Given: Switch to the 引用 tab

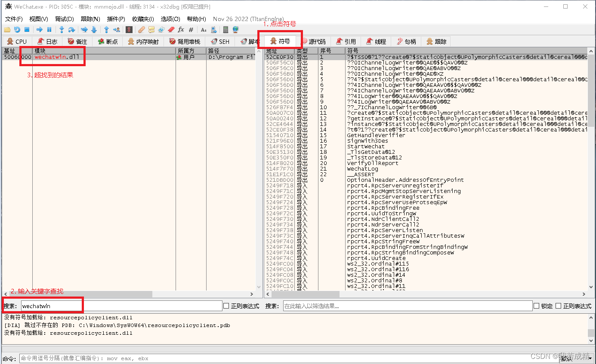Looking at the screenshot, I should [346, 42].
